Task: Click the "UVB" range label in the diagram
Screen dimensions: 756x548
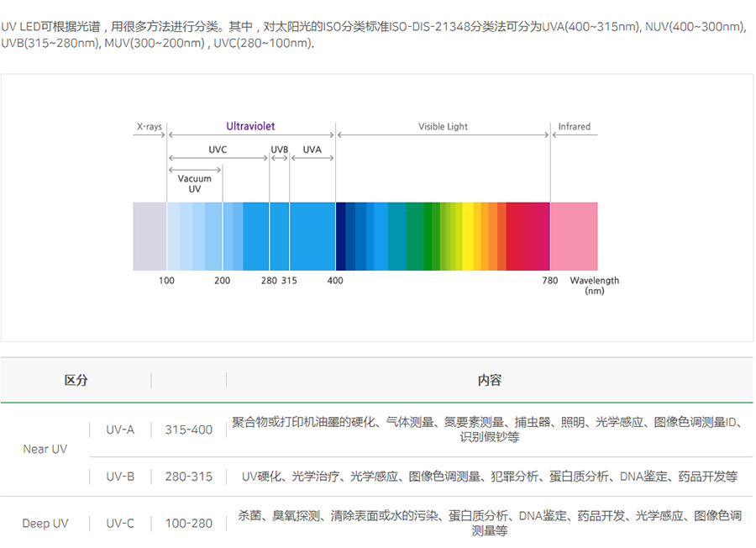Action: pos(279,150)
